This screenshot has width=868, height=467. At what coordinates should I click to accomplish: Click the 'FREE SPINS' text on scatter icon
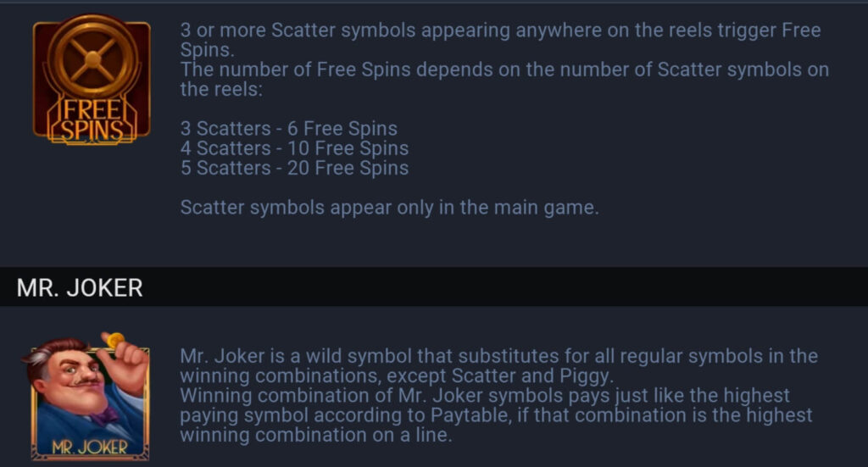92,120
